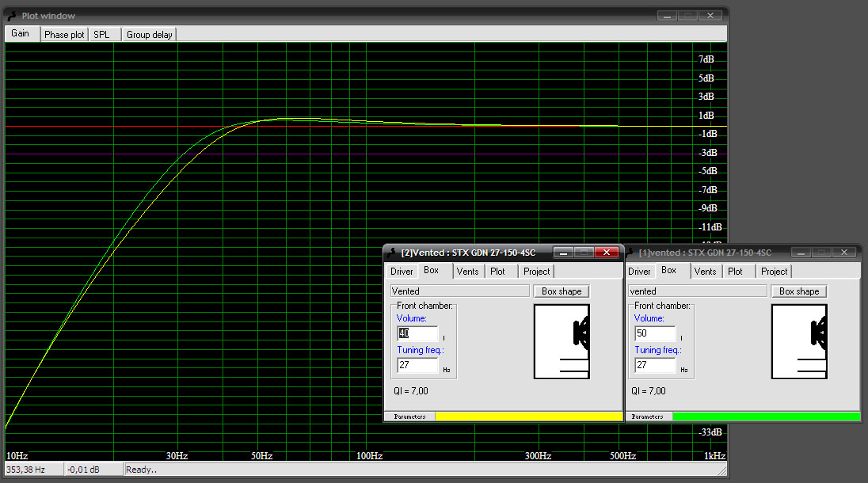Open the SPL tab in Plot window
This screenshot has height=483, width=868.
[x=101, y=35]
